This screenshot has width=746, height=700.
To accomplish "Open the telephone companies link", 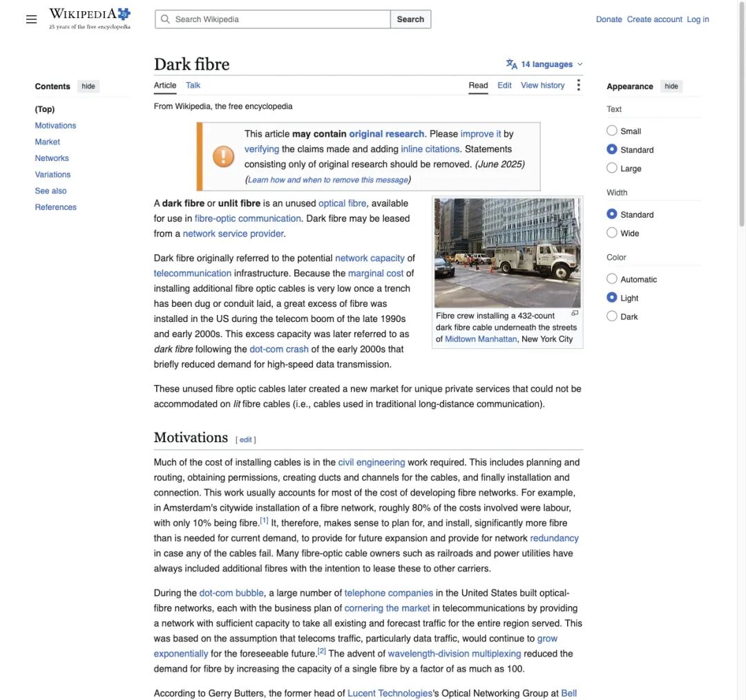I will click(388, 593).
